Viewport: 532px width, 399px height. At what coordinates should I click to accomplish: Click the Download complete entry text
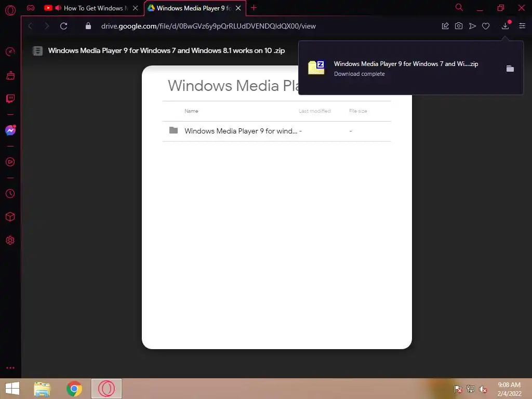pos(360,74)
